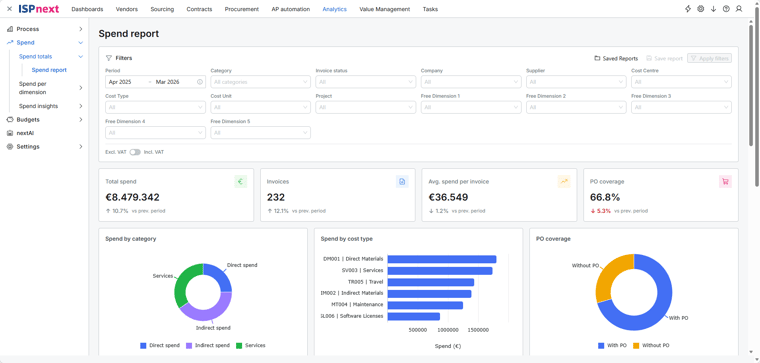Click the Period info icon
The width and height of the screenshot is (760, 363).
[200, 82]
